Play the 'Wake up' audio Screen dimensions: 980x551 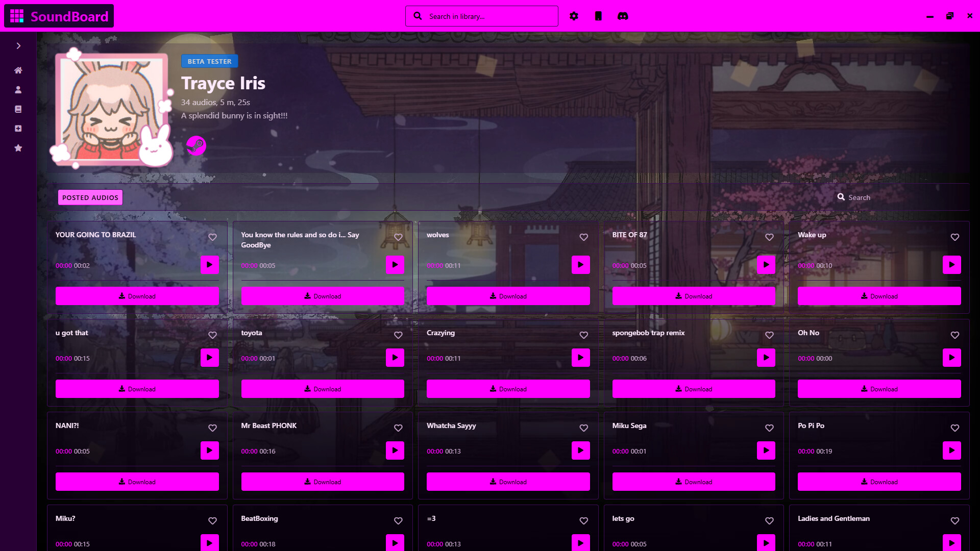[x=951, y=265]
